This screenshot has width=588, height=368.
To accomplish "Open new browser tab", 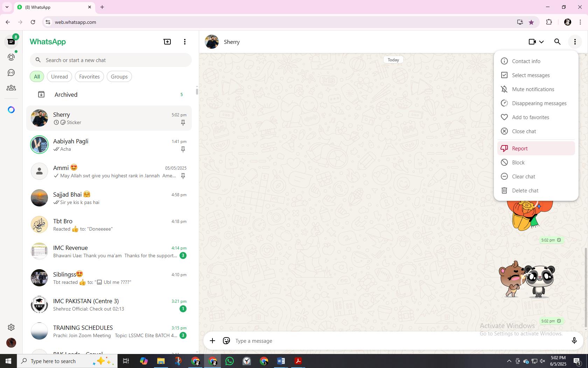I will click(102, 7).
